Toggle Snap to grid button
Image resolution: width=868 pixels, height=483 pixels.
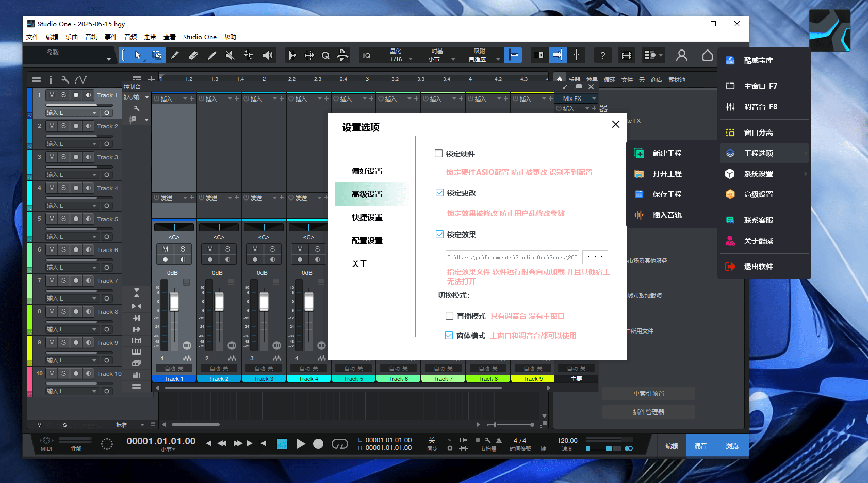[x=513, y=55]
